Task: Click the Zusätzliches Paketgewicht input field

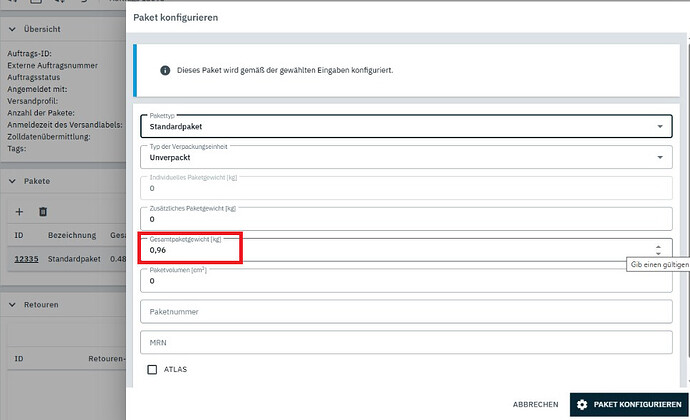Action: pyautogui.click(x=406, y=219)
